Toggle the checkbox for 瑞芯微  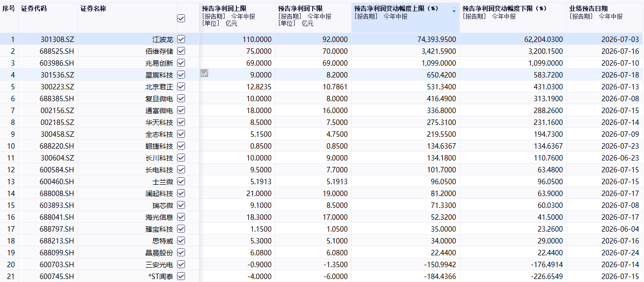coord(181,205)
